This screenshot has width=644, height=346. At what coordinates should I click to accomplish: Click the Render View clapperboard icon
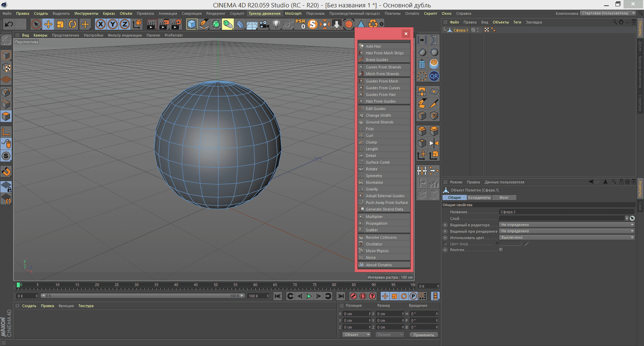tap(152, 24)
